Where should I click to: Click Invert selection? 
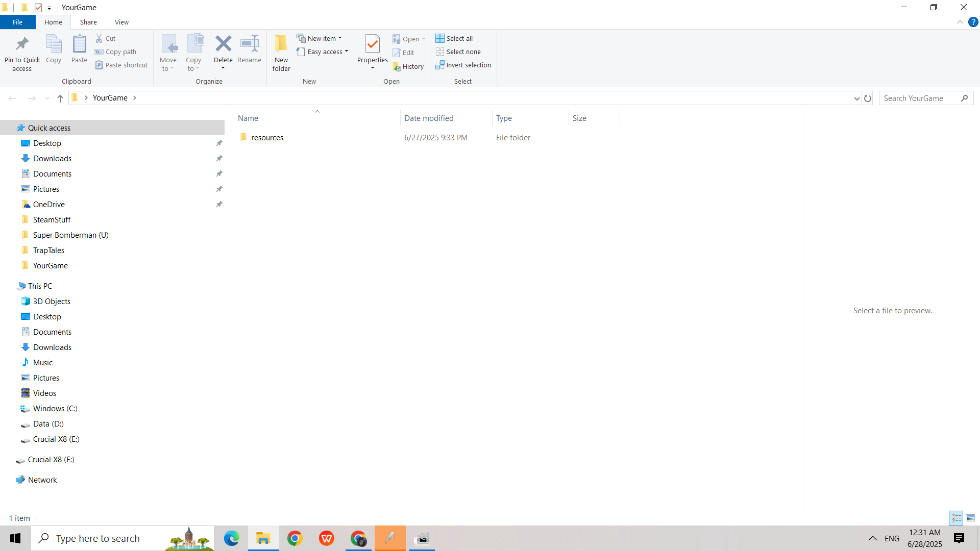coord(463,65)
